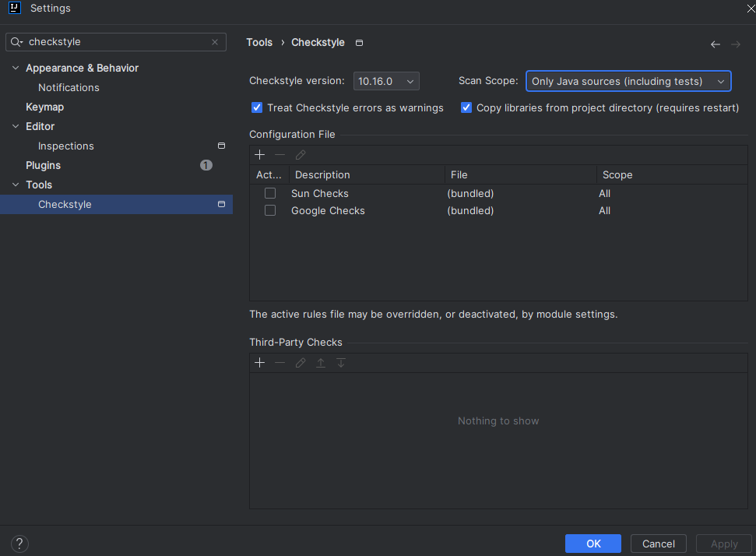The height and width of the screenshot is (556, 756).
Task: Sort by the Description column header
Action: [x=367, y=175]
